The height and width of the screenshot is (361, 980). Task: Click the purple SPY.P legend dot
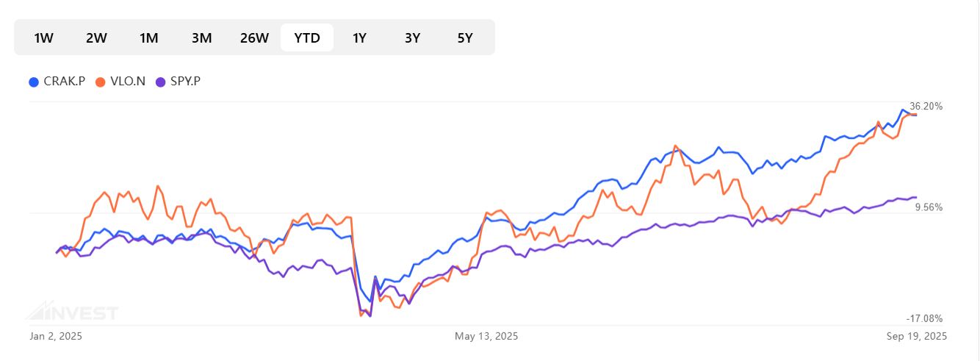tap(161, 82)
